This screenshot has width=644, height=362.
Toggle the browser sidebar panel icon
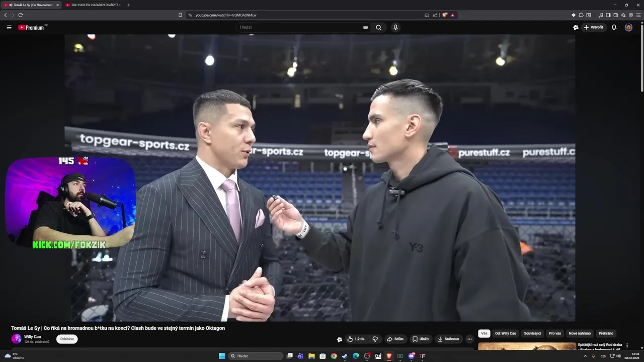point(608,15)
